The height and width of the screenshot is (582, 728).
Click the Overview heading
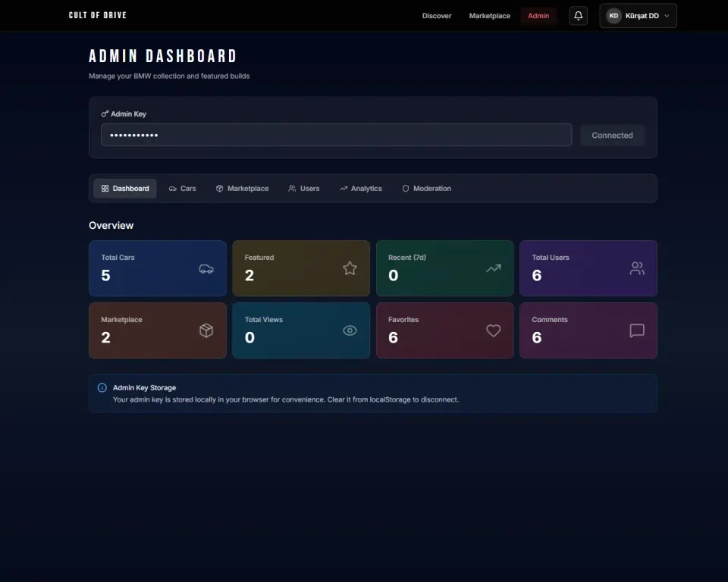pyautogui.click(x=111, y=226)
